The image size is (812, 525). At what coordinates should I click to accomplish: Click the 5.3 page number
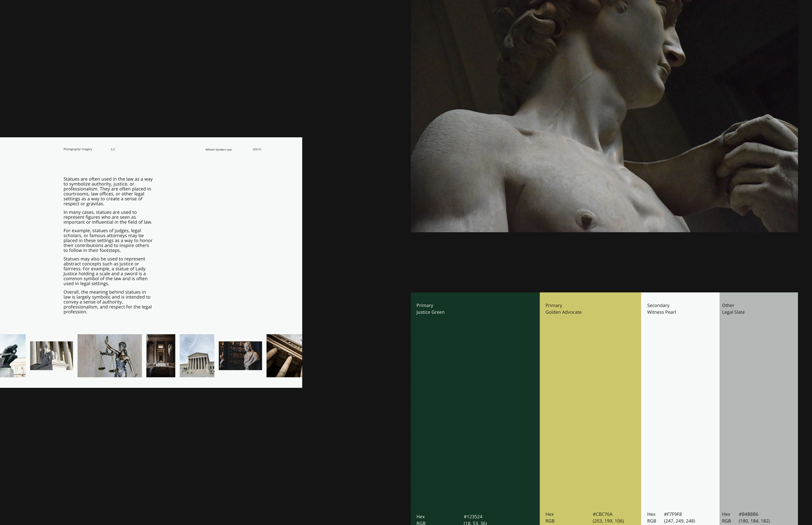point(113,149)
